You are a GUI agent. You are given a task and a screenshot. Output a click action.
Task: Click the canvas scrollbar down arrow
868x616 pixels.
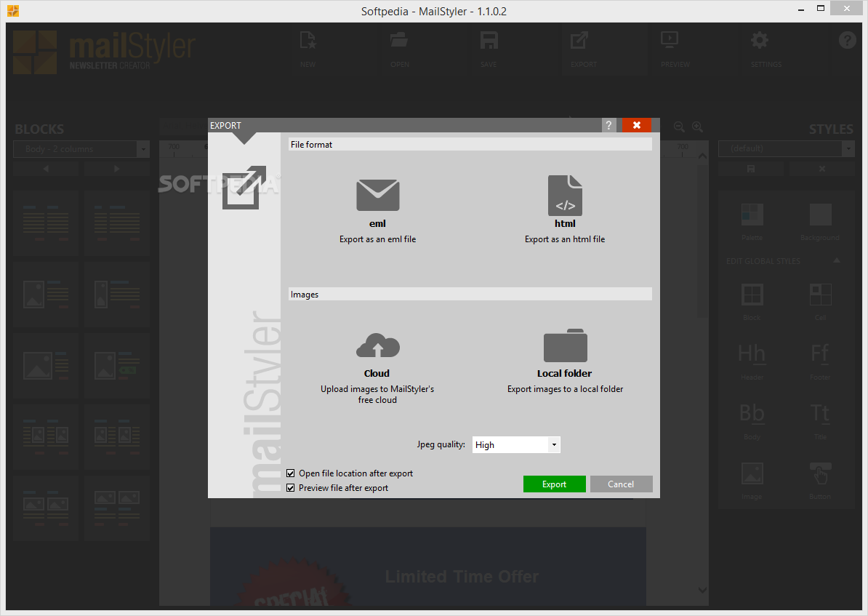(702, 591)
